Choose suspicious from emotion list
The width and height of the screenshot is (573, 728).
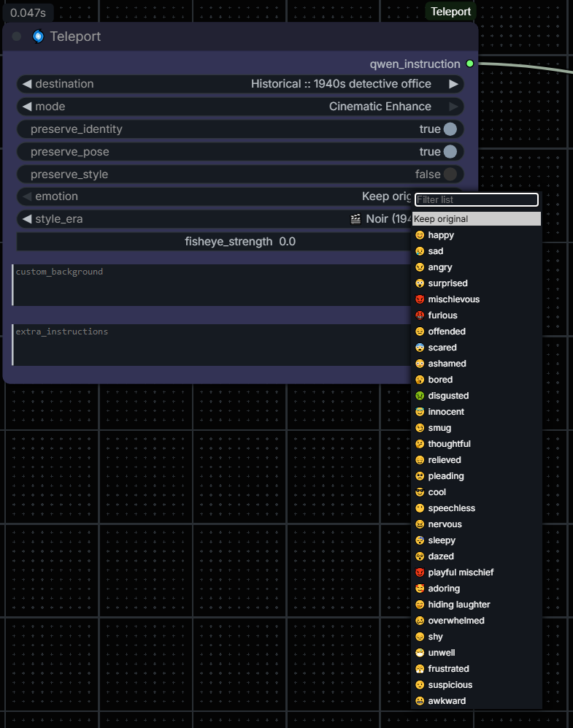click(477, 685)
